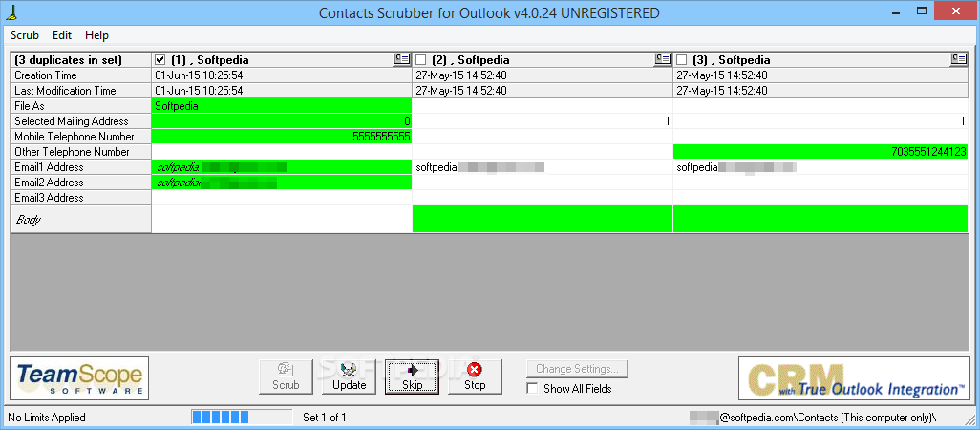Screen dimensions: 980x430
Task: Click the Stop button
Action: point(475,376)
